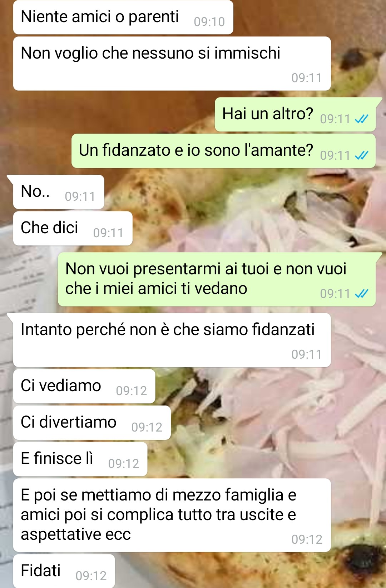Image resolution: width=386 pixels, height=588 pixels.
Task: Click the 09:10 timestamp on first message
Action: click(x=209, y=22)
